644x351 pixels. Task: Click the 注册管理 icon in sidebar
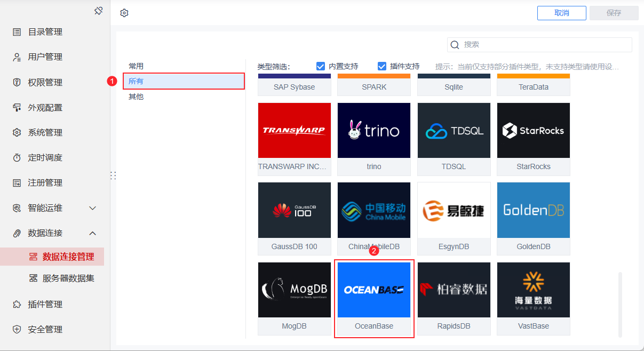(17, 182)
